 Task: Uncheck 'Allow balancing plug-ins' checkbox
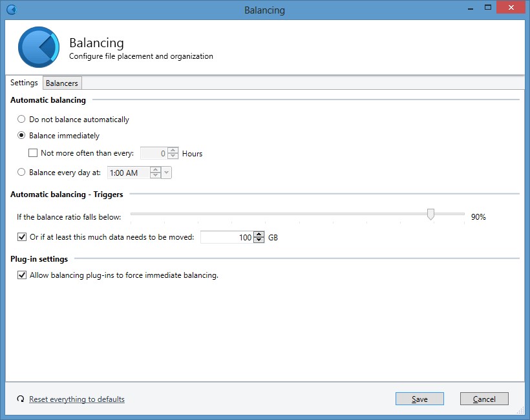pyautogui.click(x=23, y=275)
